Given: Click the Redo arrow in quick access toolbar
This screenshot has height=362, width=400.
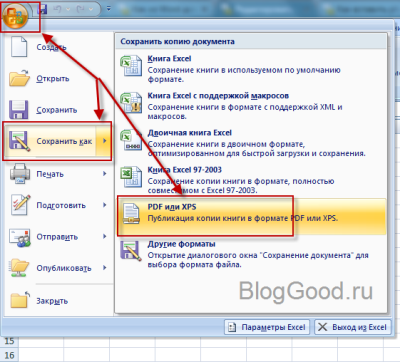Looking at the screenshot, I should pyautogui.click(x=80, y=9).
